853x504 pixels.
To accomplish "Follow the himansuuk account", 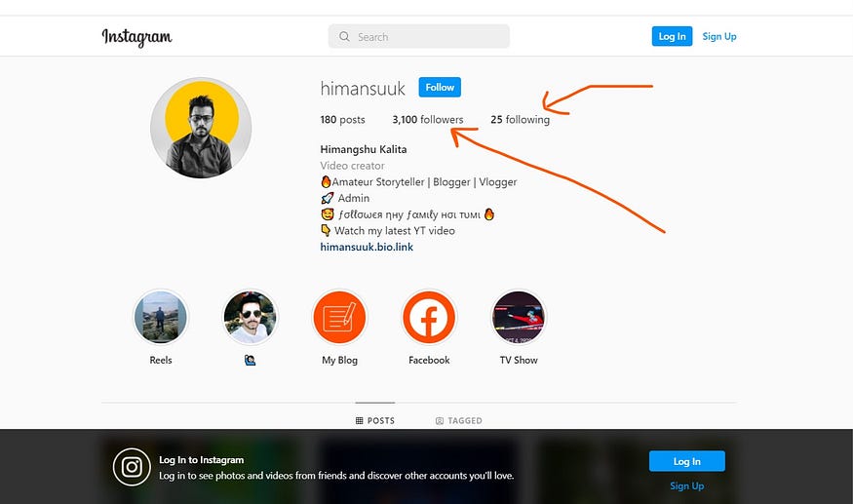I will [440, 87].
